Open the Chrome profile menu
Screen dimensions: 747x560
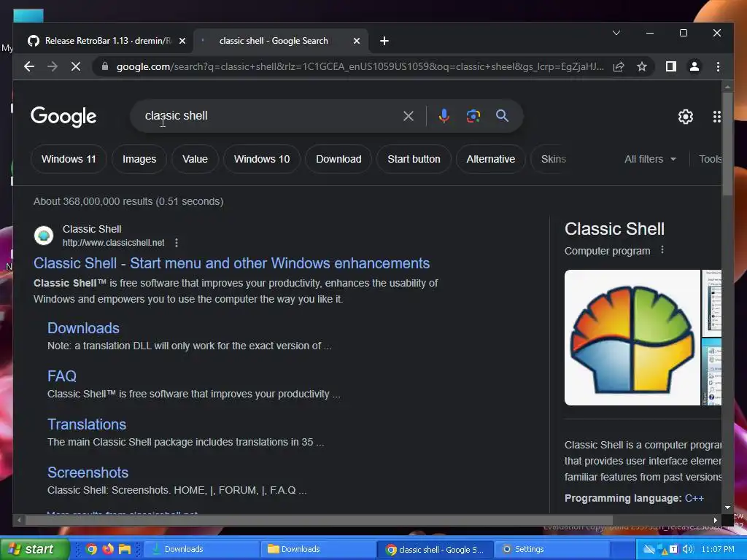694,66
